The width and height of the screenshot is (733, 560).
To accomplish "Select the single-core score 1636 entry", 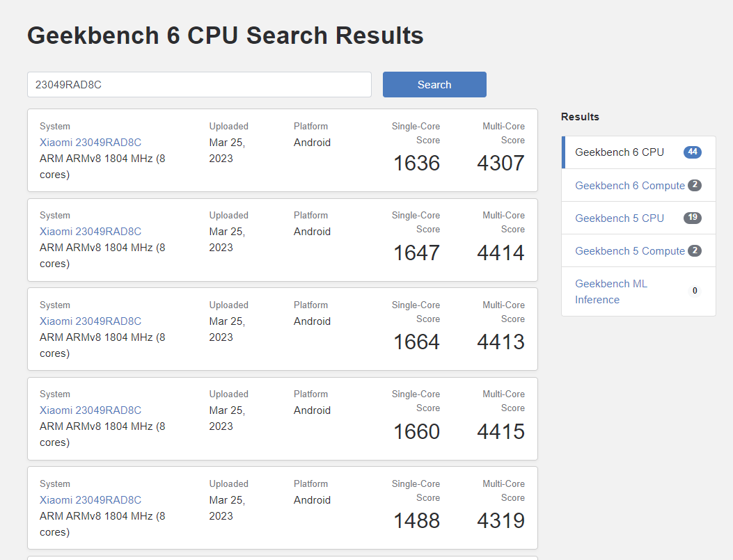I will 416,163.
